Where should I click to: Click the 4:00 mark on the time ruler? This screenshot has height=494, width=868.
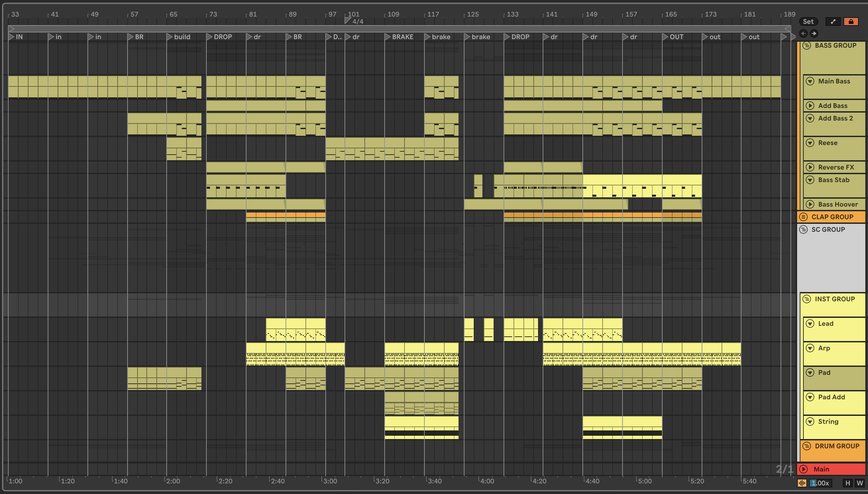(487, 481)
